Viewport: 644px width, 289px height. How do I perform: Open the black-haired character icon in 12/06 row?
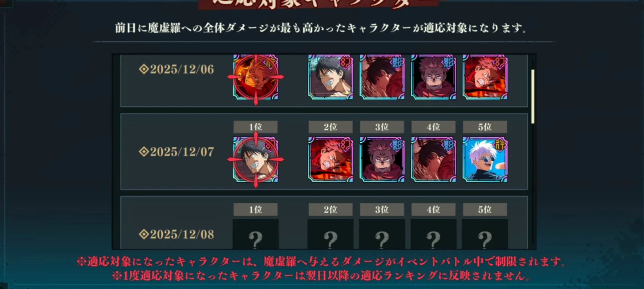pos(331,77)
